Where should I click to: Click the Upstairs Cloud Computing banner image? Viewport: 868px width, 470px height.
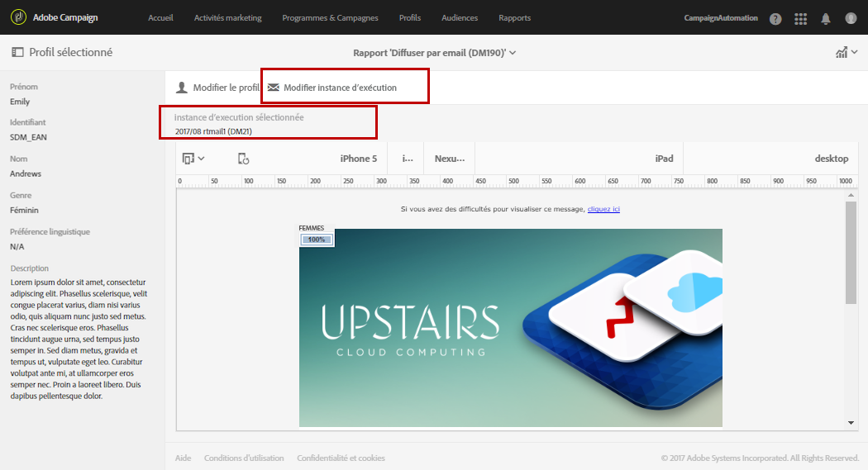510,328
